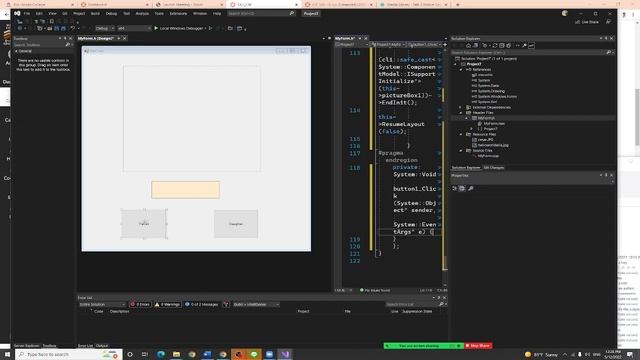Collapse the Resource Files folder

coord(461,134)
